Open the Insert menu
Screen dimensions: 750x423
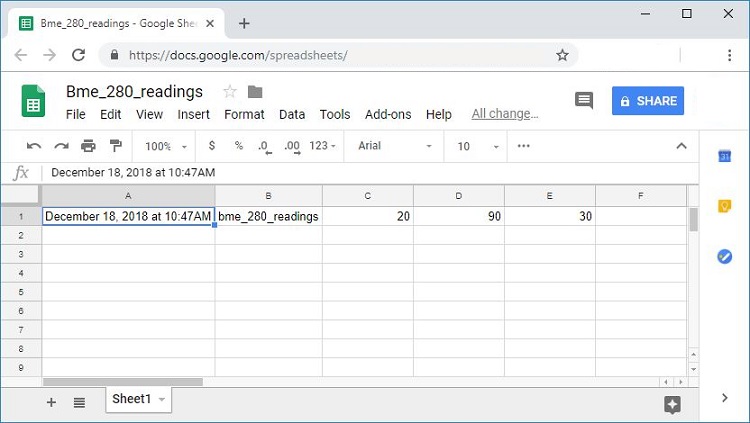click(193, 114)
